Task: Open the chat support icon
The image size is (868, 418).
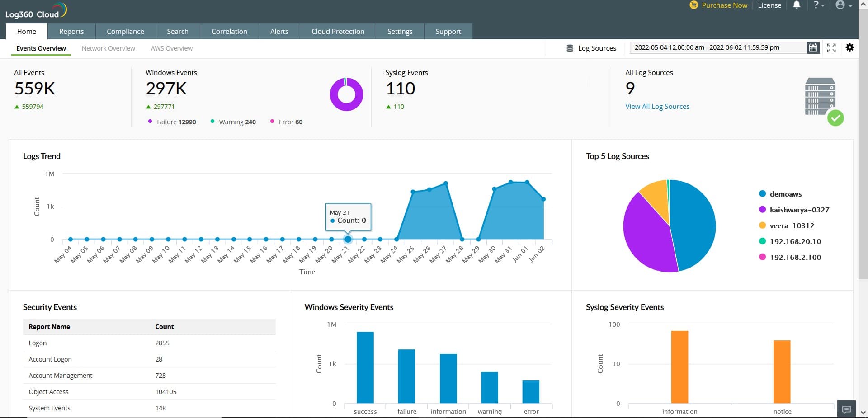Action: pyautogui.click(x=846, y=409)
